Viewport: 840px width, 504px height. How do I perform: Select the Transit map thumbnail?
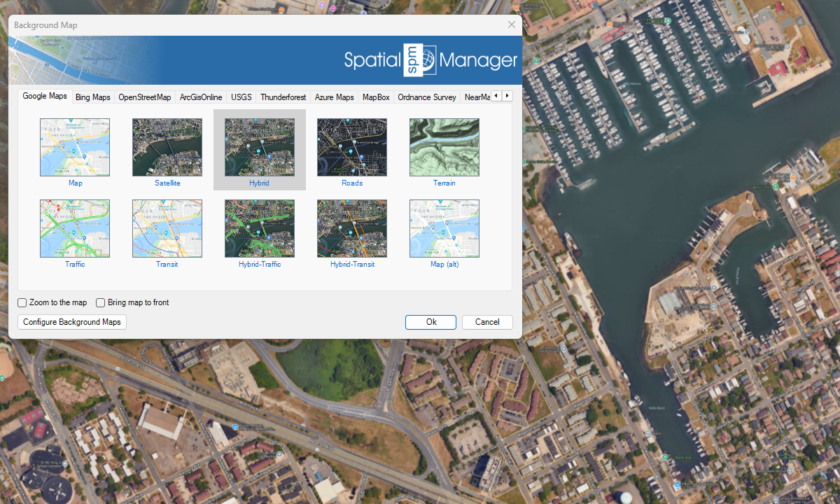coord(167,228)
